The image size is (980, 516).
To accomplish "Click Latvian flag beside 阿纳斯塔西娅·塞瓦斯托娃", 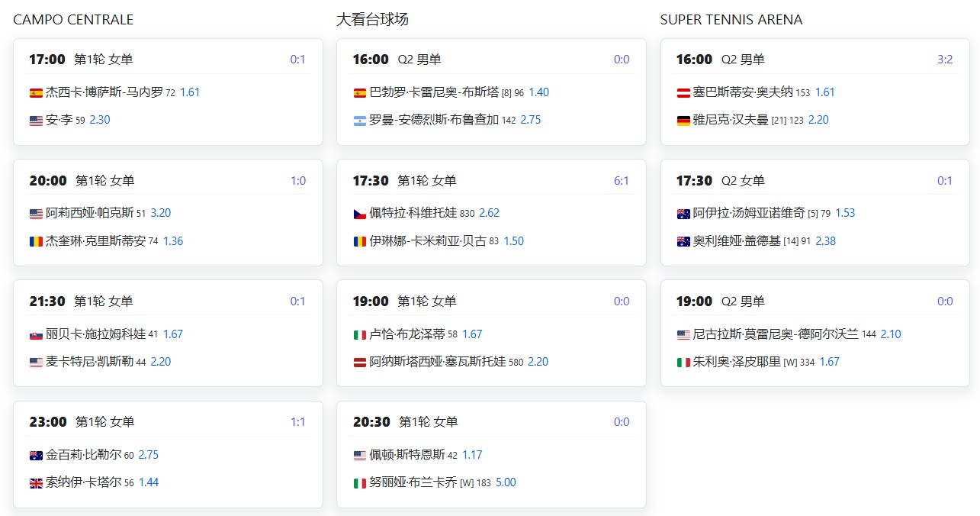I will [x=360, y=363].
